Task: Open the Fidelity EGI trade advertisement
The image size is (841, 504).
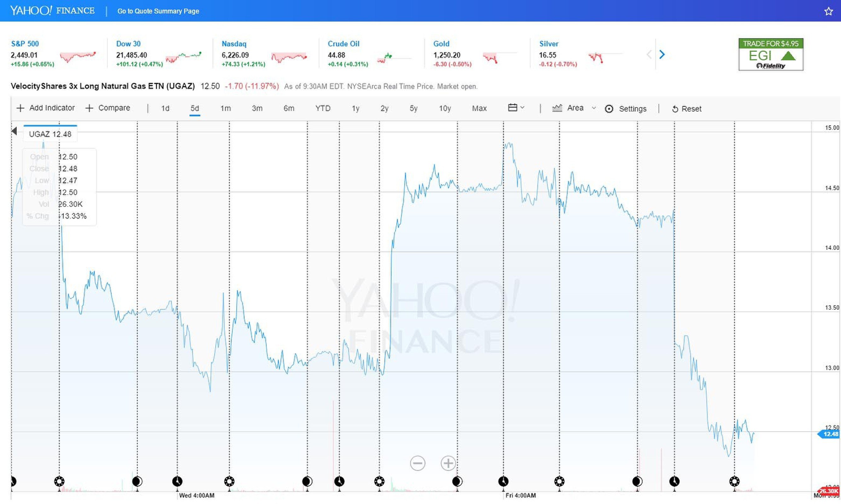Action: pyautogui.click(x=771, y=54)
